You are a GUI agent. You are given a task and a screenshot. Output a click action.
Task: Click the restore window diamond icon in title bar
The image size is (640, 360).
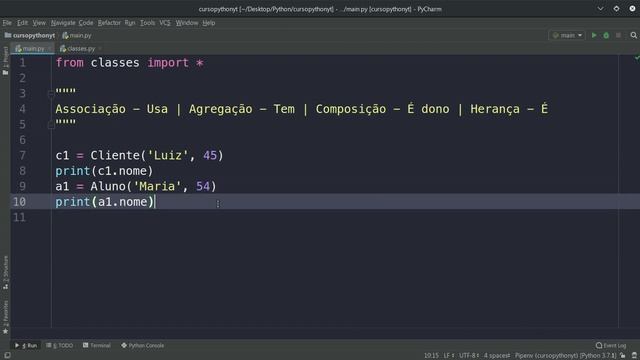(x=616, y=9)
